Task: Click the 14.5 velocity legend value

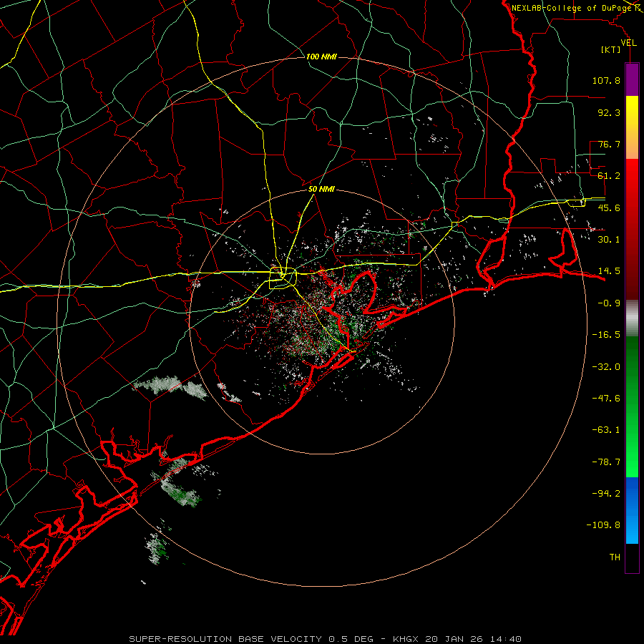Action: click(609, 271)
